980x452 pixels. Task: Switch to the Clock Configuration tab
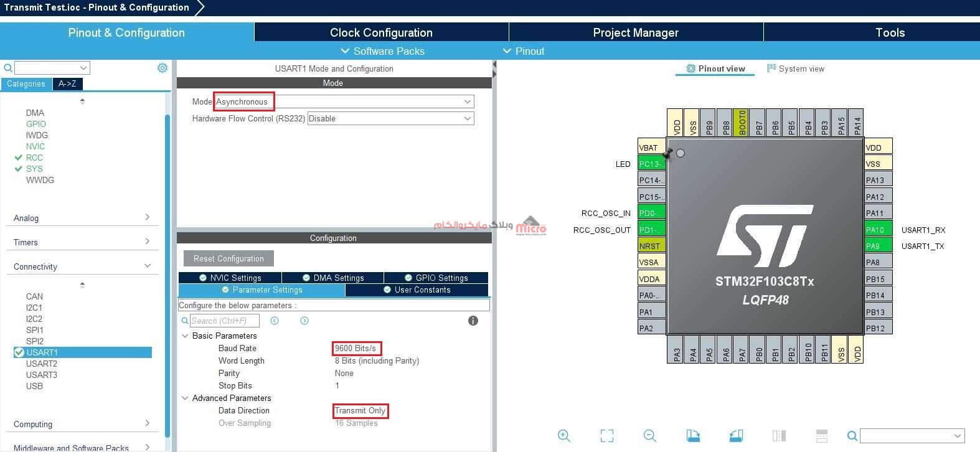pyautogui.click(x=381, y=32)
